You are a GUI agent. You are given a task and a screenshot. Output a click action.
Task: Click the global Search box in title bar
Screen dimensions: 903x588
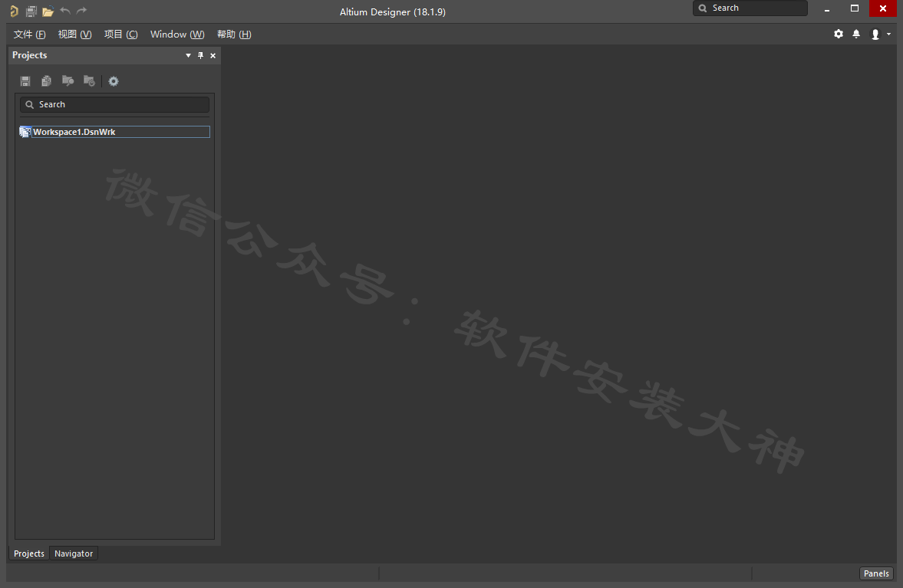click(750, 8)
